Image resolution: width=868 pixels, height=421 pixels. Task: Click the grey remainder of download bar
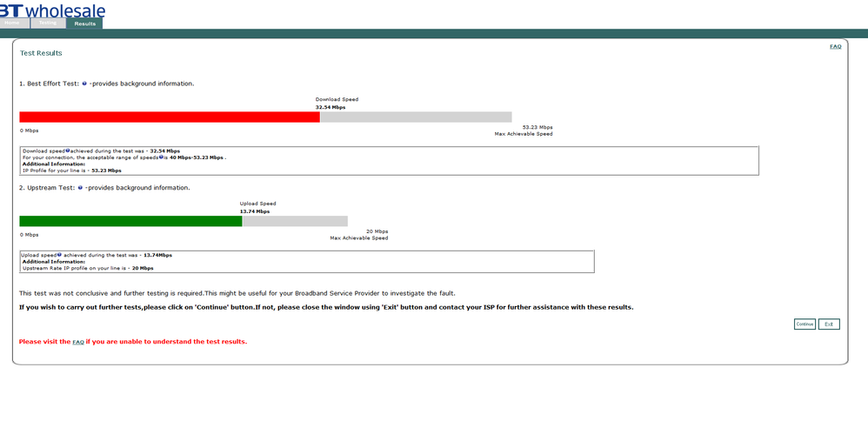click(417, 117)
